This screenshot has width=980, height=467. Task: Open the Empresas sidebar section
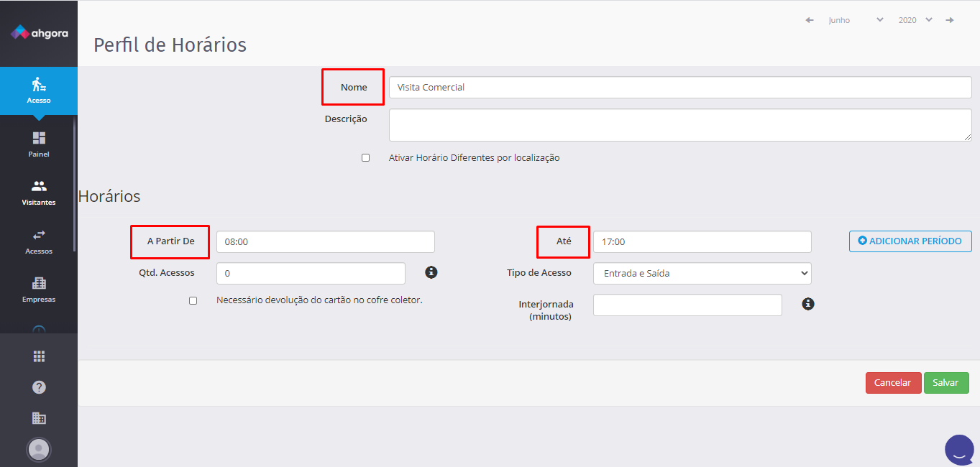click(x=39, y=289)
